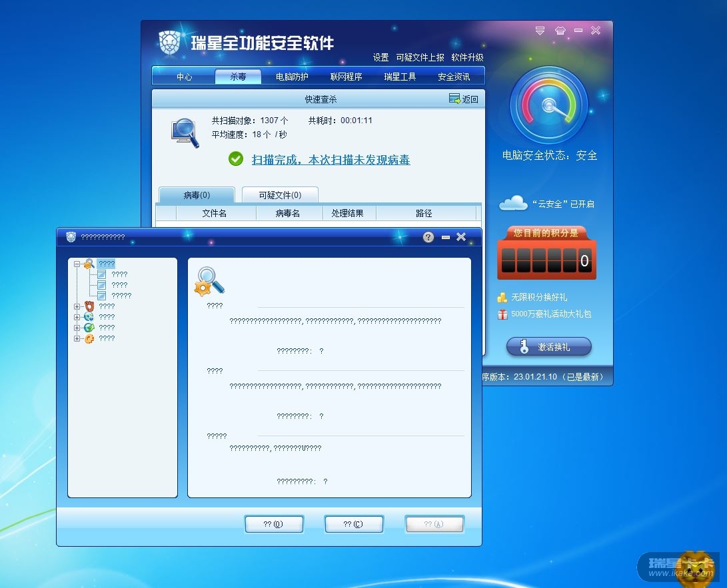Expand the tree node with blue globe icon
Image resolution: width=727 pixels, height=588 pixels.
coord(77,317)
